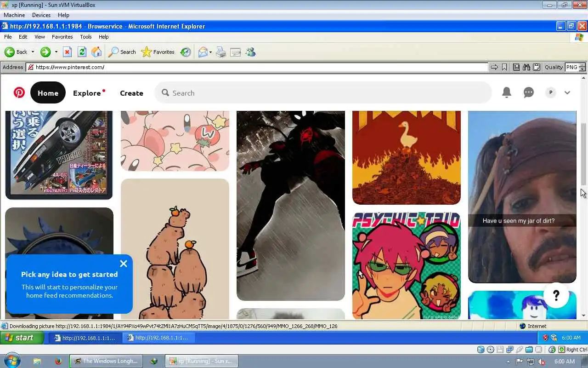Open the IE Help menu
This screenshot has height=368, width=588.
104,37
